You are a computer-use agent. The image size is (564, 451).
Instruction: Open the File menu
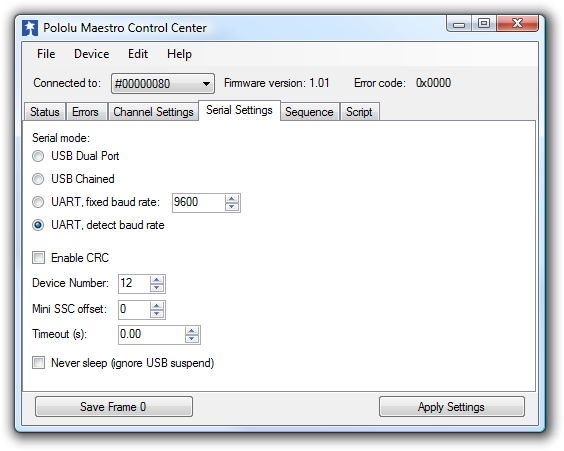coord(46,54)
